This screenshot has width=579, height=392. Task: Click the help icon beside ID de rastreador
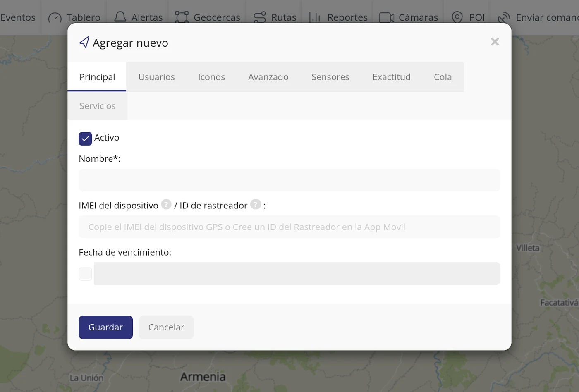[x=256, y=204]
